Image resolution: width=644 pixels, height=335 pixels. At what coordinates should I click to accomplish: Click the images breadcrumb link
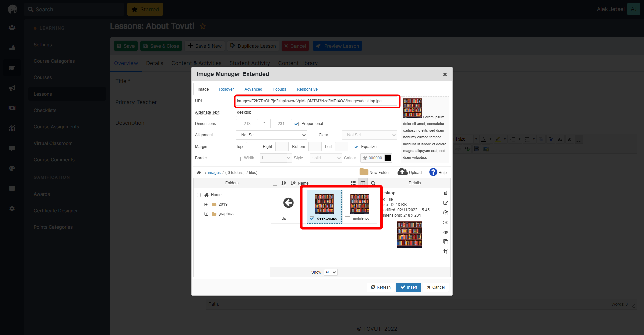(x=214, y=173)
